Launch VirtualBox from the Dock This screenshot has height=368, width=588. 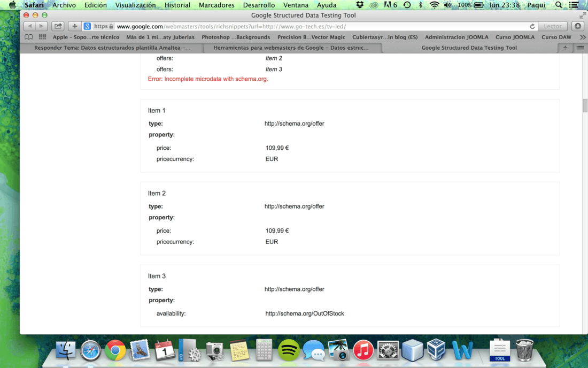tap(437, 350)
